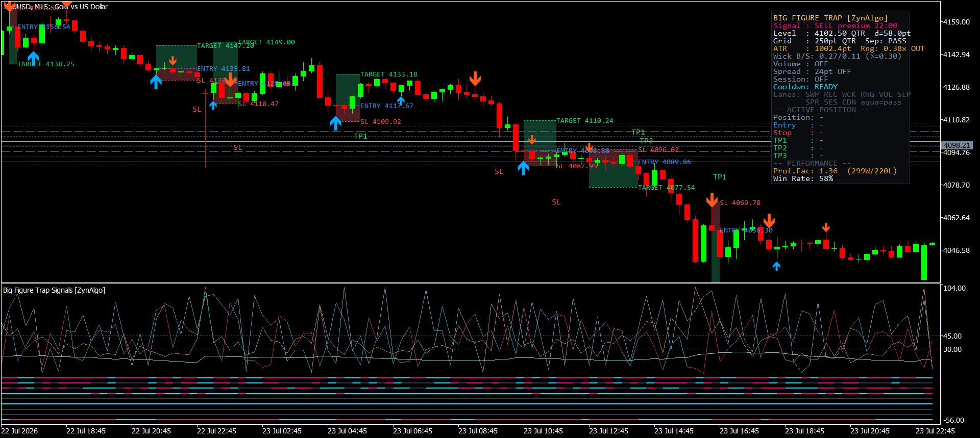Click the TP2 label on dashed line
The width and height of the screenshot is (980, 438).
coord(646,141)
